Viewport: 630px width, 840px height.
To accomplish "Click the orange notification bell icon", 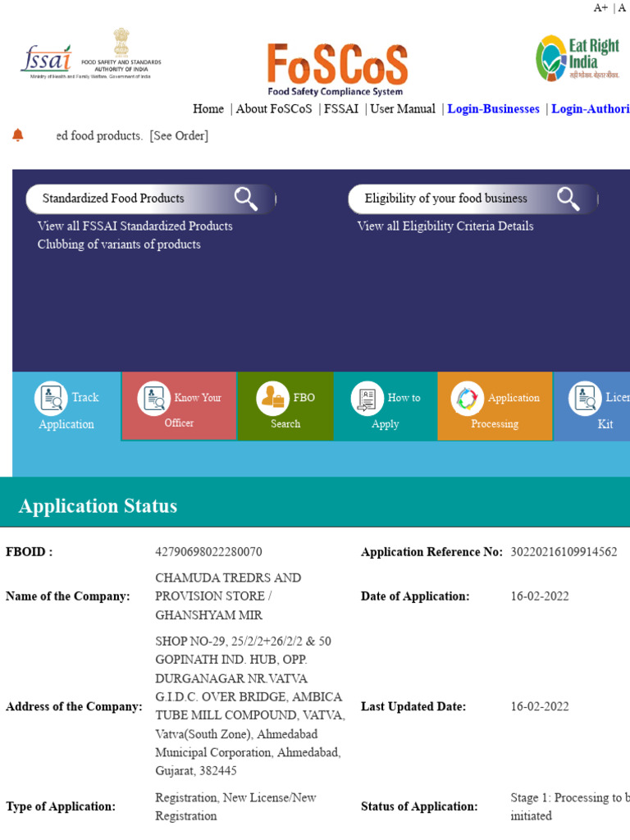I will pyautogui.click(x=18, y=135).
